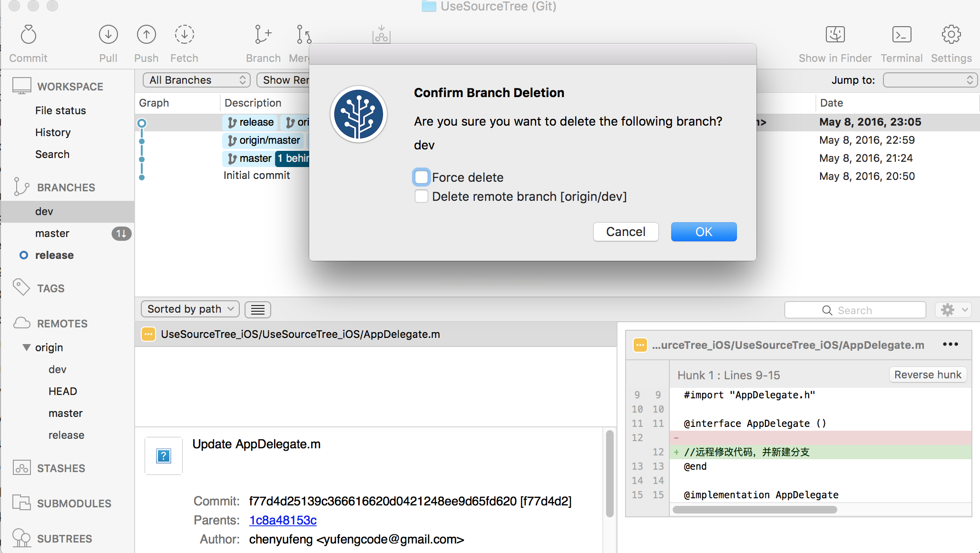980x553 pixels.
Task: Click the Pull toolbar icon
Action: [108, 35]
